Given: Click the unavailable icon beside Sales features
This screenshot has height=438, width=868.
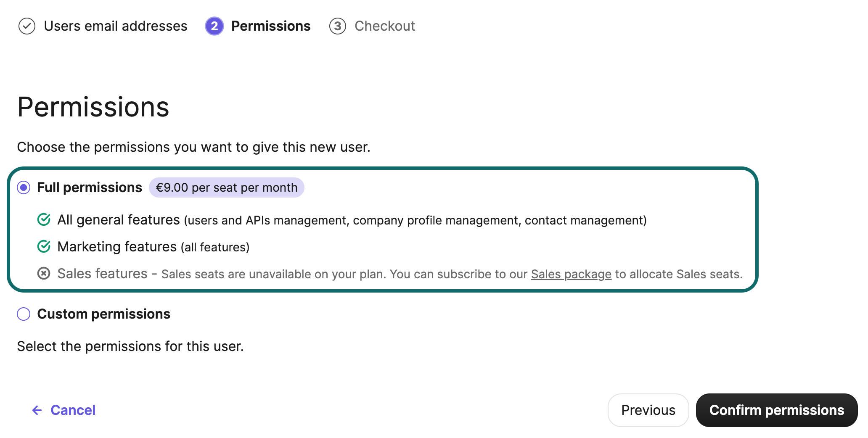Looking at the screenshot, I should coord(44,274).
